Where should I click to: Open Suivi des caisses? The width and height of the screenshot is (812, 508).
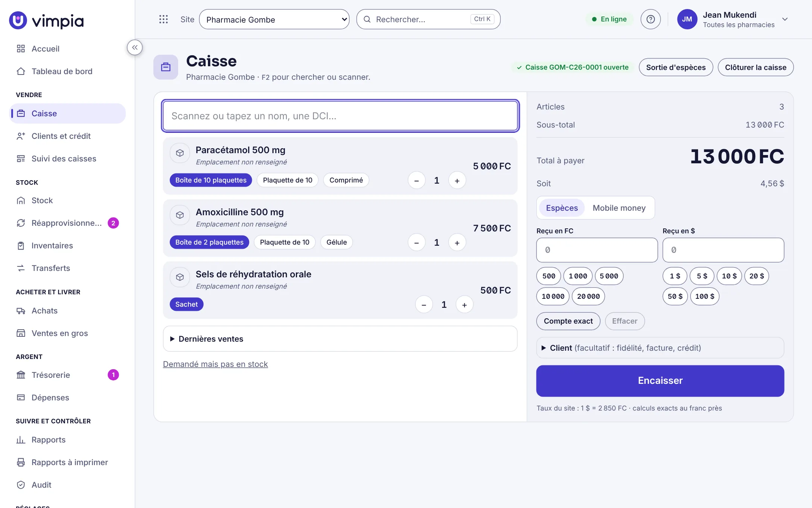(67, 158)
